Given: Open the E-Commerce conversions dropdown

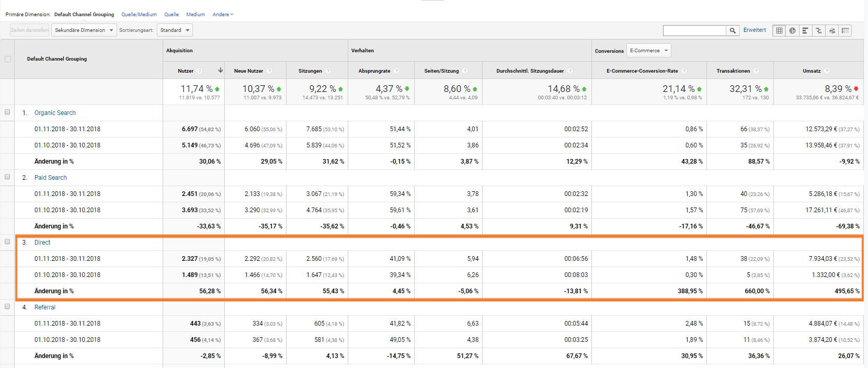Looking at the screenshot, I should point(648,51).
